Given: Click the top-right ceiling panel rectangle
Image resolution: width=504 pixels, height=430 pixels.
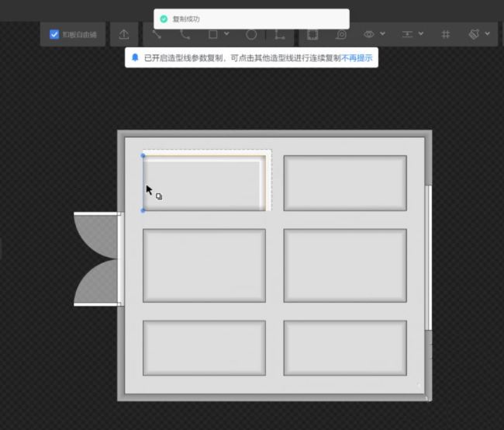Looking at the screenshot, I should point(345,183).
